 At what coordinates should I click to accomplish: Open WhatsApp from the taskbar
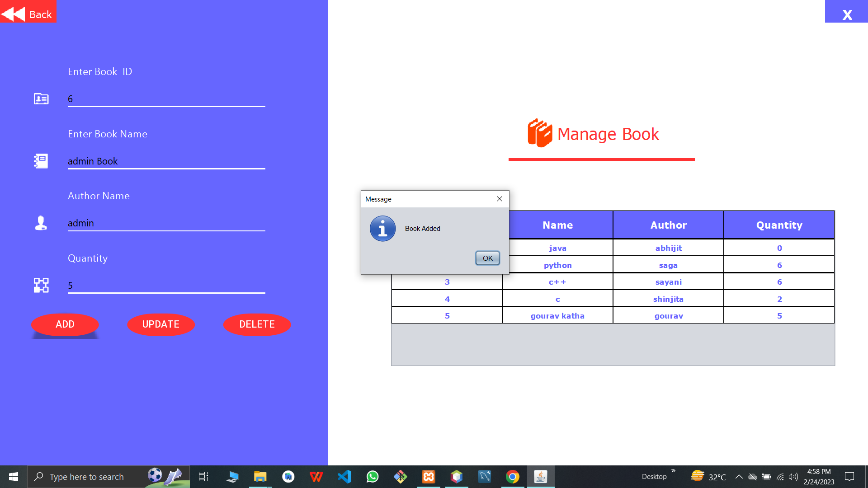[x=373, y=477]
